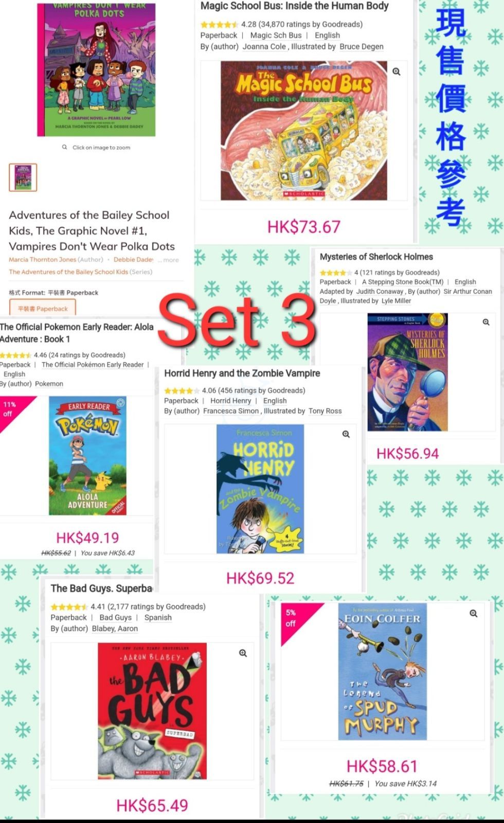Click zoom magnifier on Magic School Bus cover
The image size is (504, 823).
(397, 71)
